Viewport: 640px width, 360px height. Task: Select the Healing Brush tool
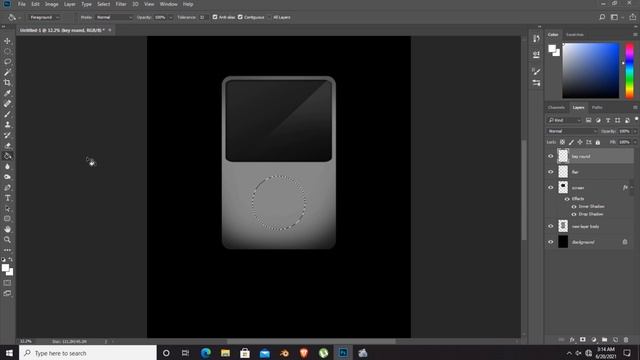coord(7,104)
